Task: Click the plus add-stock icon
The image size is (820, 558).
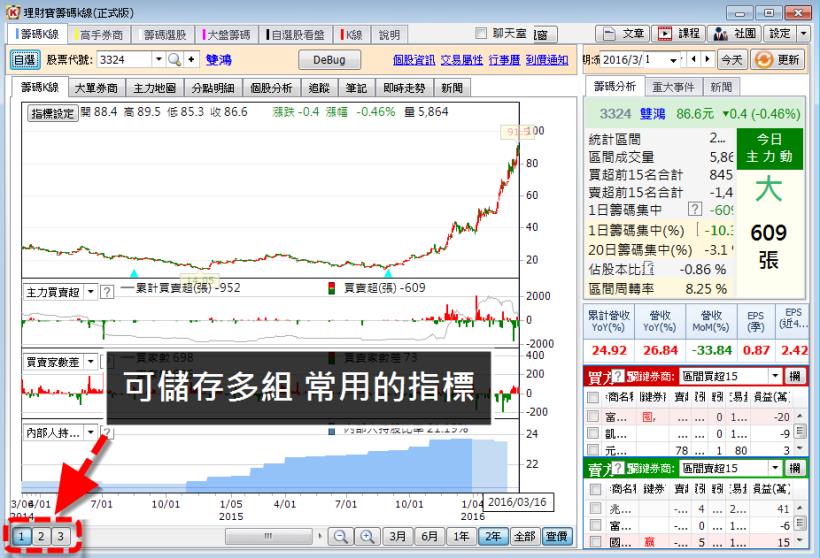Action: pos(191,60)
